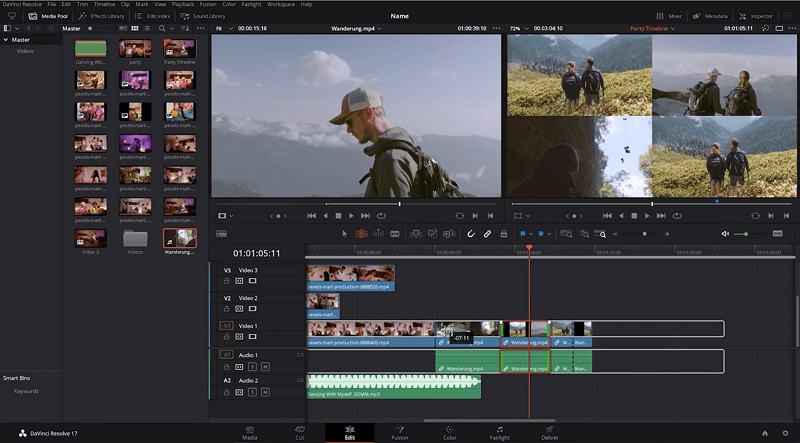Viewport: 800px width, 443px height.
Task: Toggle the Position Lock padlock in toolbar
Action: click(x=504, y=234)
